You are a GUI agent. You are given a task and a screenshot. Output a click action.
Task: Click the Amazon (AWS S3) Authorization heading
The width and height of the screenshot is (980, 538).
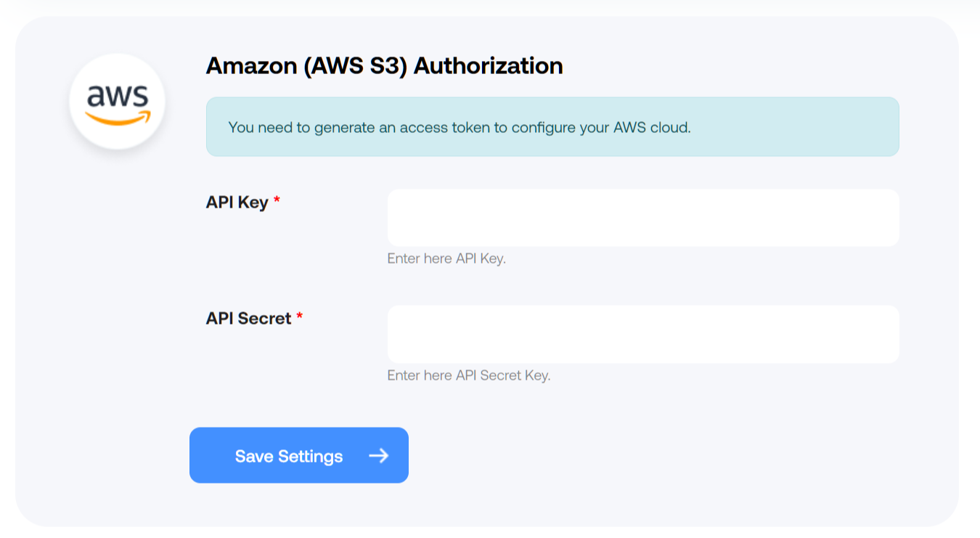(x=385, y=66)
